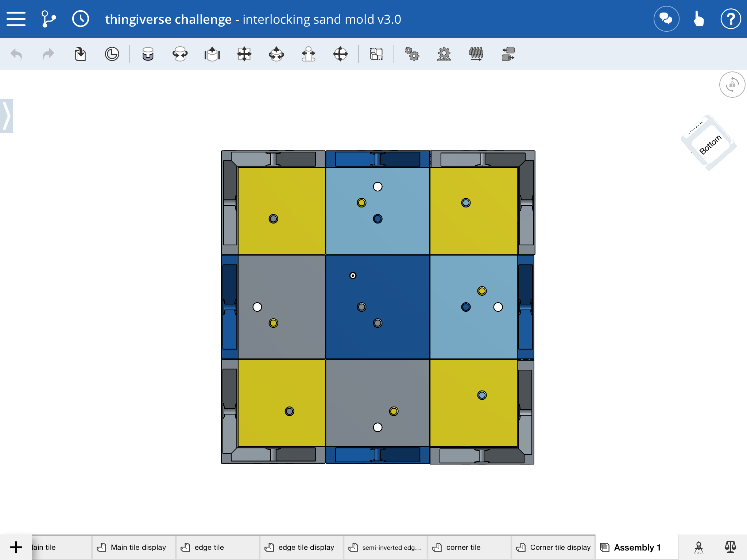Viewport: 747px width, 560px height.
Task: Select the Insert parts tool
Action: click(80, 54)
